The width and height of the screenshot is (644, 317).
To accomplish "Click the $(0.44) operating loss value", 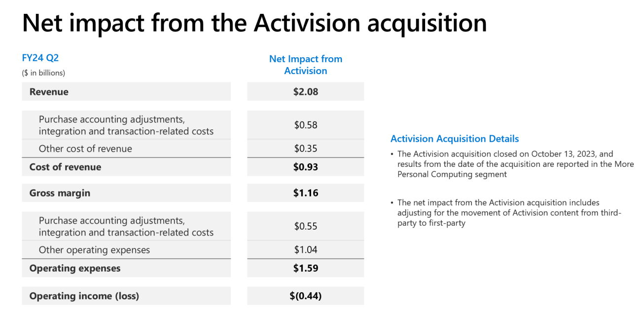I will point(306,296).
